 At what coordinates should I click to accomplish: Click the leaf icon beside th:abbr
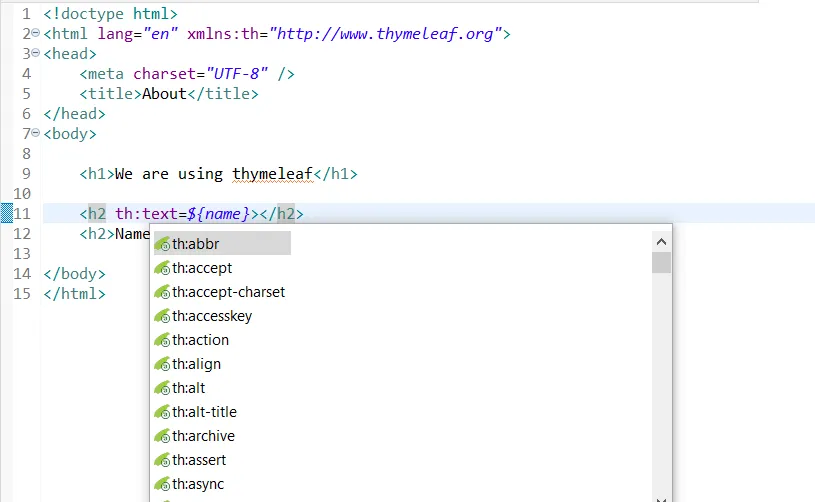click(163, 244)
